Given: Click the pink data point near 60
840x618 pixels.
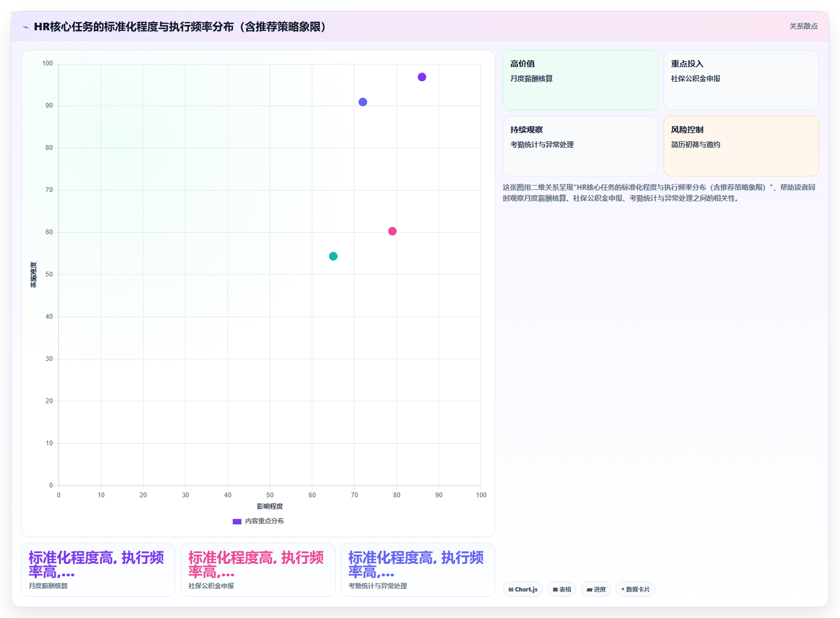Looking at the screenshot, I should click(392, 231).
